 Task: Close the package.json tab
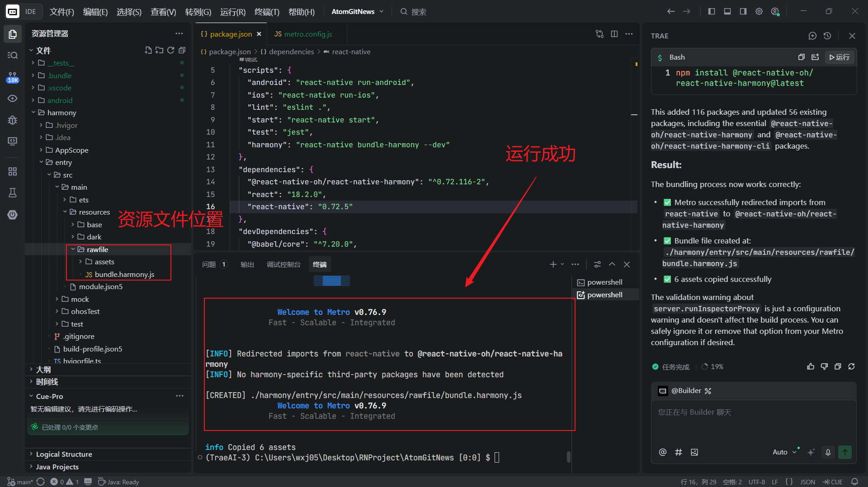259,34
